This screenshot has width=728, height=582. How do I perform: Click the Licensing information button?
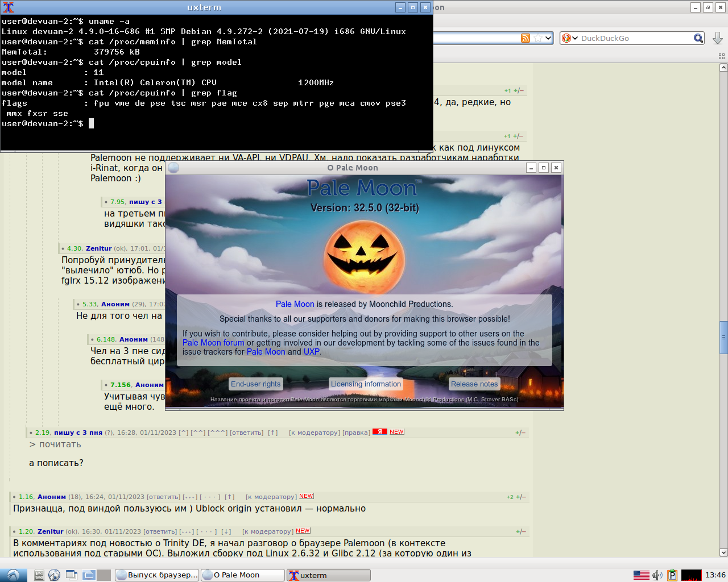tap(366, 384)
